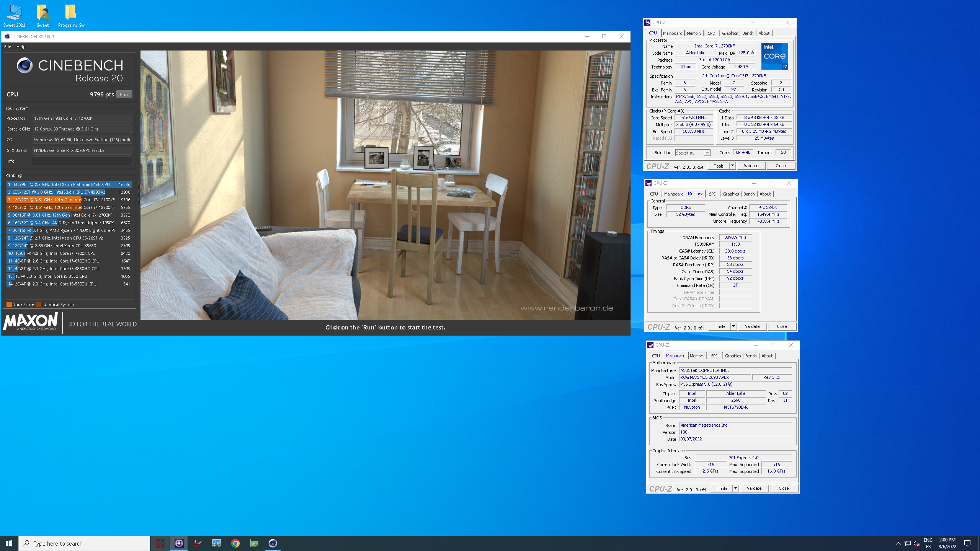Screen dimensions: 980x551
Task: Click Validate in top CPU-Z window
Action: point(751,166)
